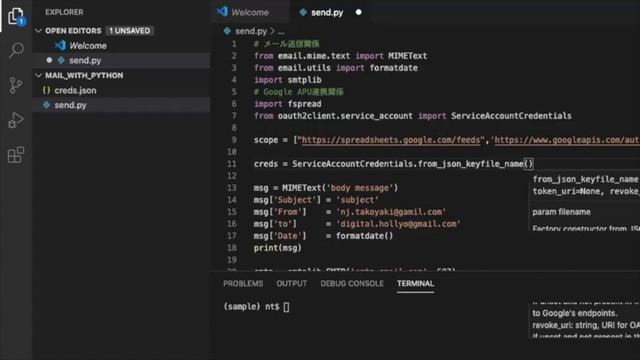Click the EXPLORER panel title
The image size is (640, 360).
tap(64, 12)
